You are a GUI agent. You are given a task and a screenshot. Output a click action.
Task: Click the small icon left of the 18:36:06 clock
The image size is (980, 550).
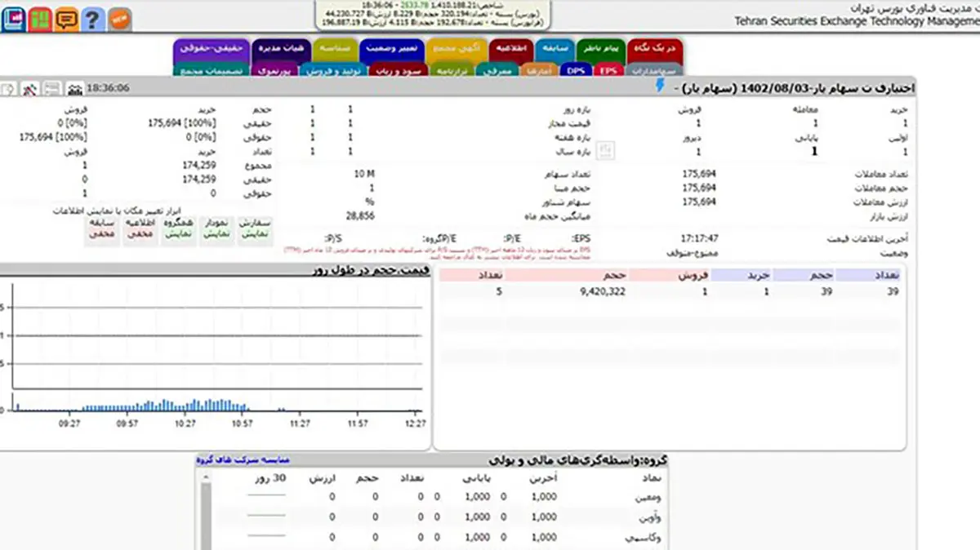(x=74, y=87)
